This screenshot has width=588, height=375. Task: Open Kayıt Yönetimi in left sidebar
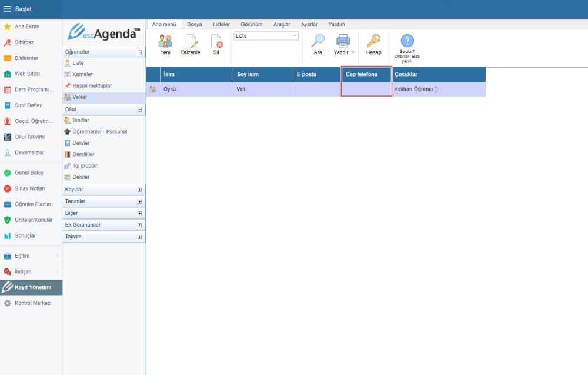31,287
